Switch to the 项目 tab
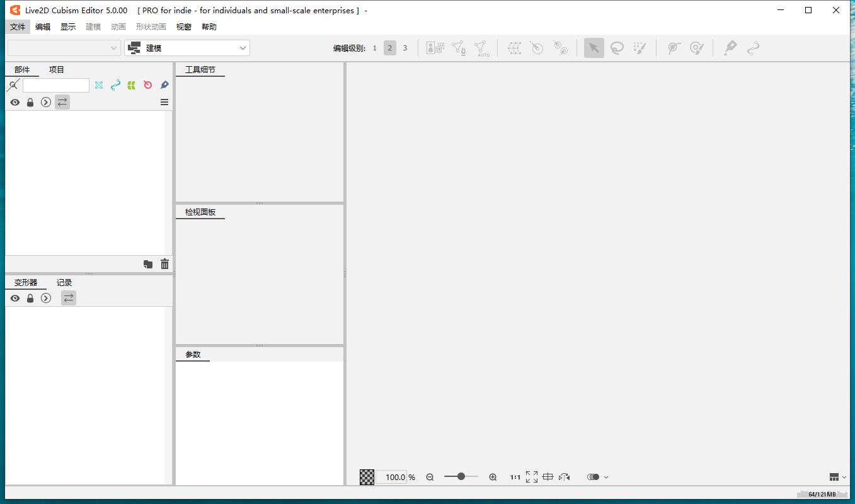This screenshot has width=855, height=504. (x=57, y=70)
